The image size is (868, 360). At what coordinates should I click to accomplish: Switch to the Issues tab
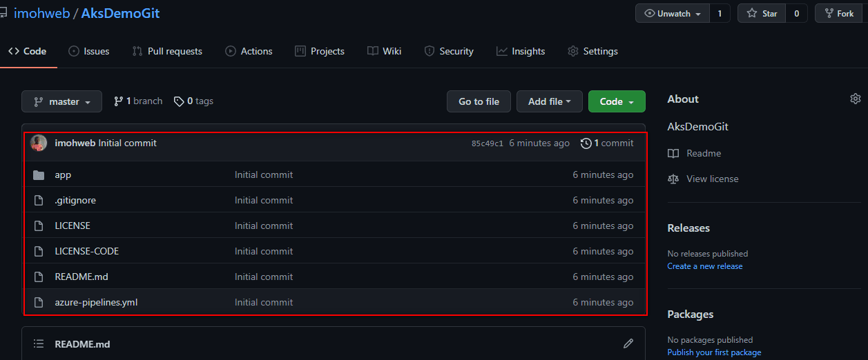click(x=89, y=51)
